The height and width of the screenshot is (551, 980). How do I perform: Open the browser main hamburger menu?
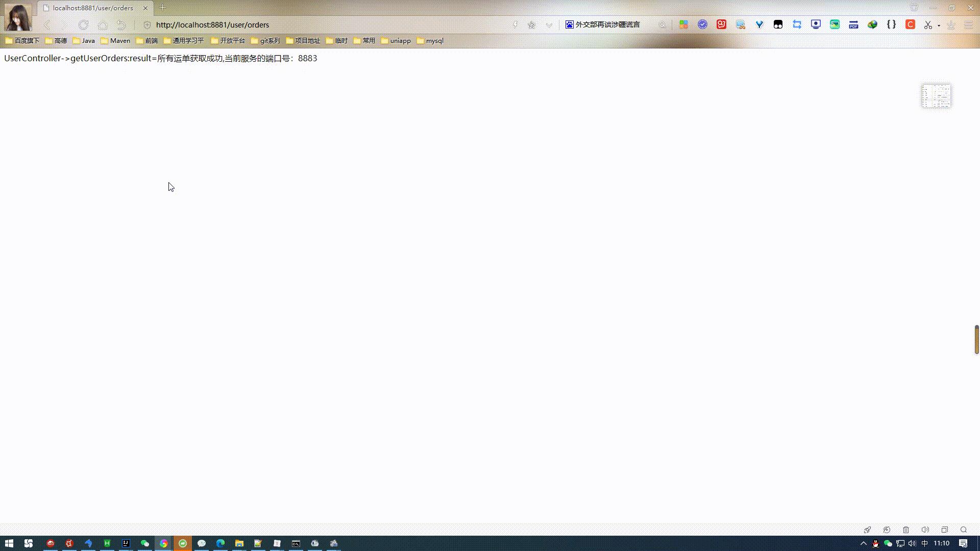(x=968, y=24)
